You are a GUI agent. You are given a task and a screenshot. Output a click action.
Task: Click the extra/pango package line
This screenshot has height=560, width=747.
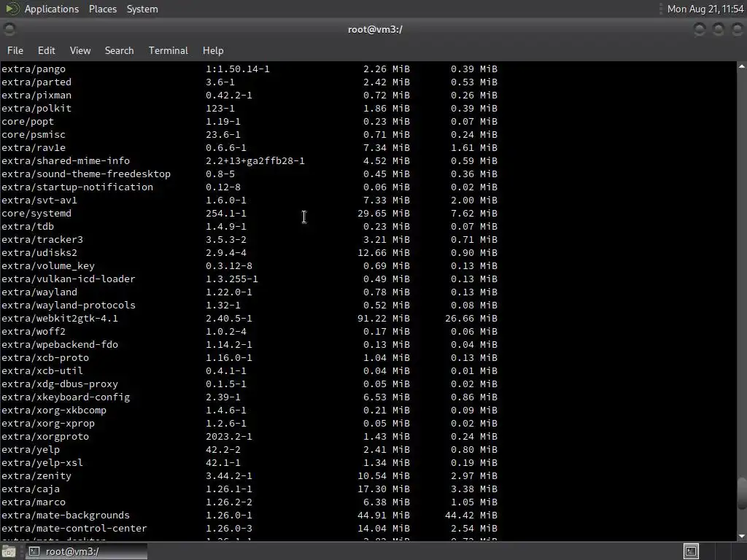pos(249,69)
